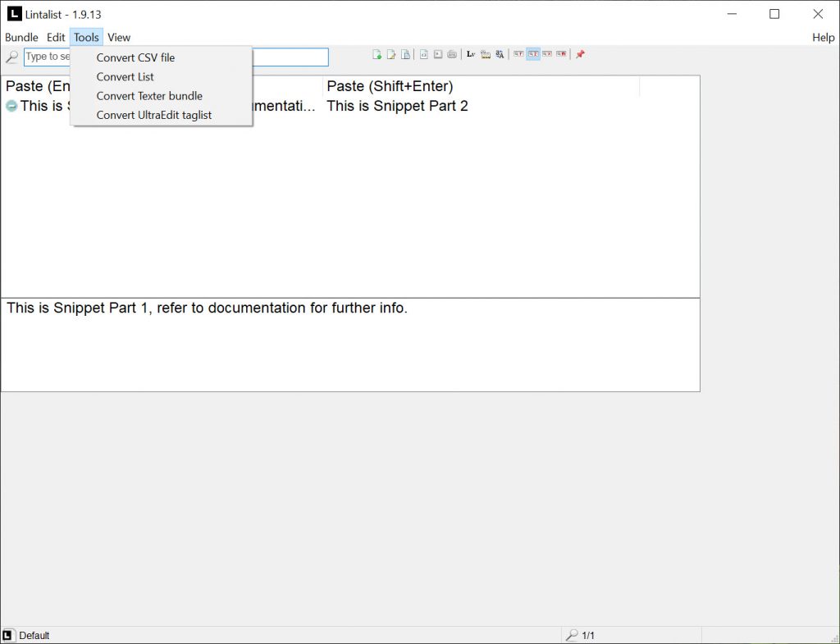Click into the Type to search field

pyautogui.click(x=176, y=57)
